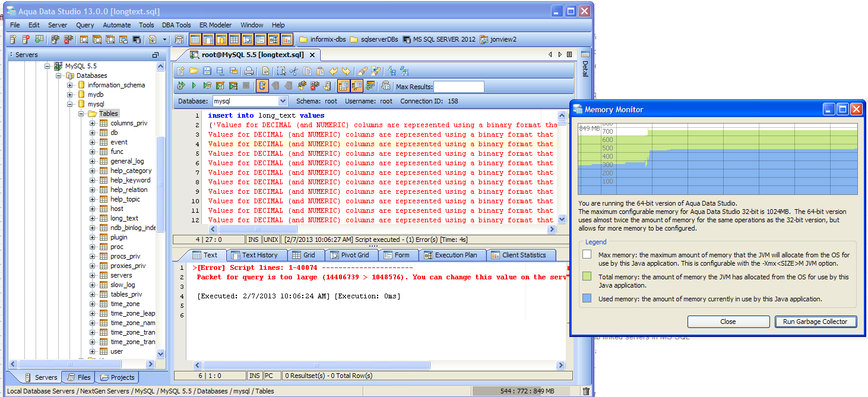Open the DBA Tools menu
The width and height of the screenshot is (868, 397).
(x=177, y=25)
